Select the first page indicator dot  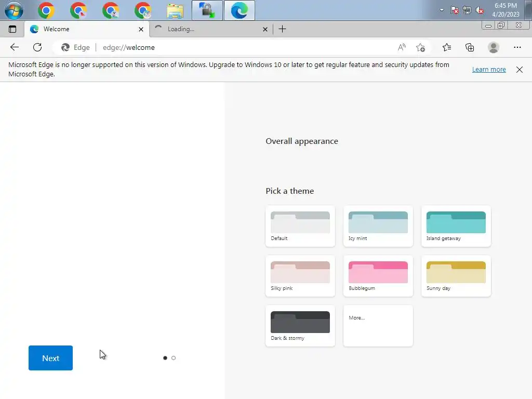click(x=165, y=358)
